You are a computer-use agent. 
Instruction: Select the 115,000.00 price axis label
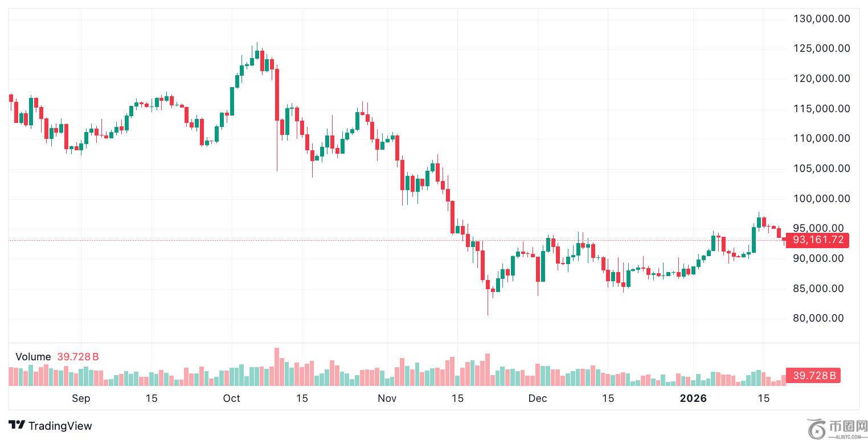click(821, 109)
